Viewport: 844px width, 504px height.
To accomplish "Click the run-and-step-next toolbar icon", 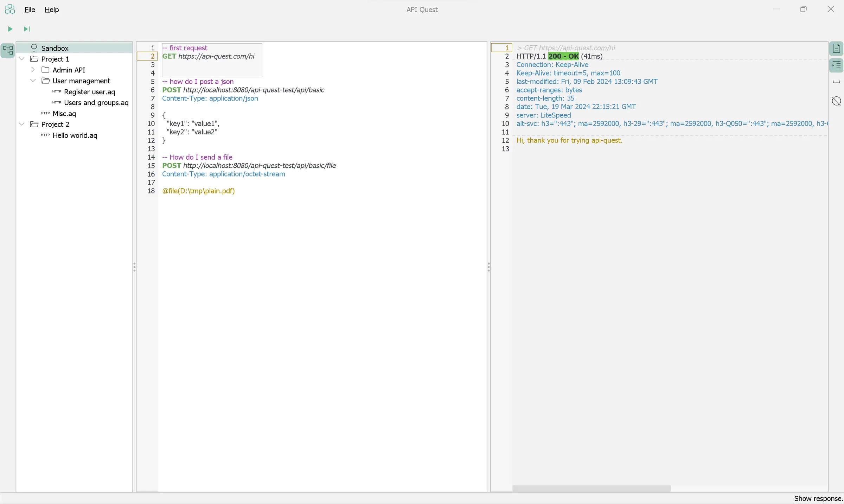I will point(27,29).
